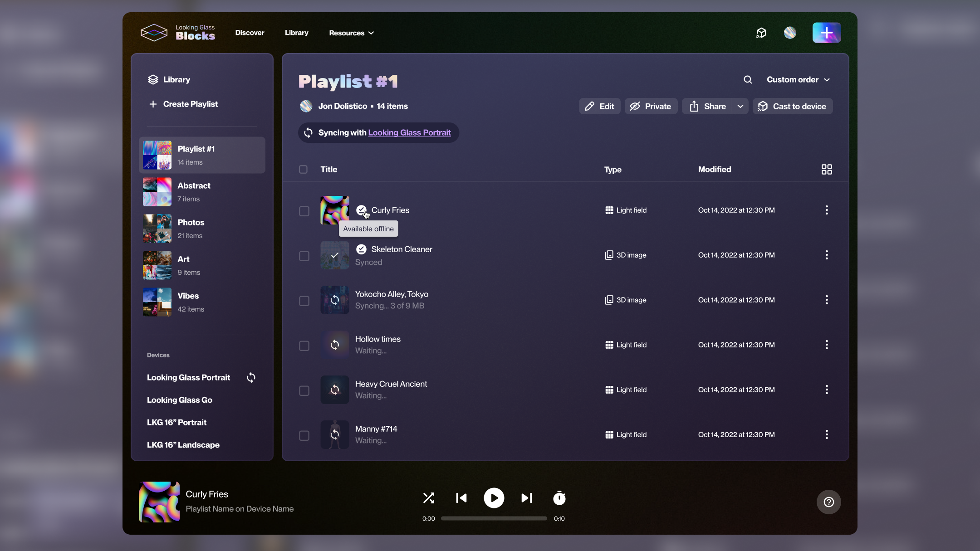This screenshot has height=551, width=980.
Task: Open three-dot menu for Curly Fries
Action: (x=826, y=210)
